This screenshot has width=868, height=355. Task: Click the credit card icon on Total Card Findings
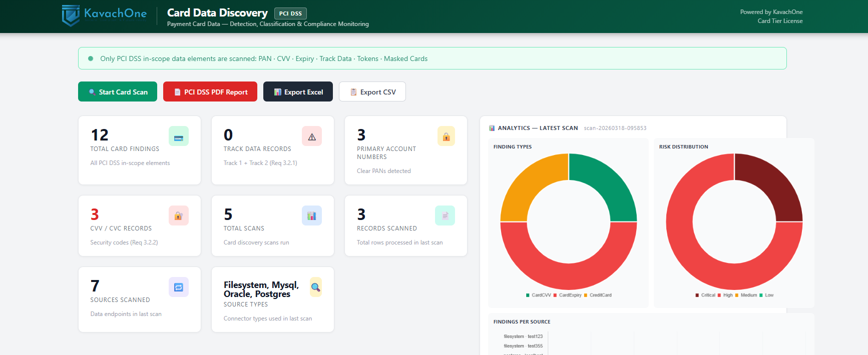point(179,136)
